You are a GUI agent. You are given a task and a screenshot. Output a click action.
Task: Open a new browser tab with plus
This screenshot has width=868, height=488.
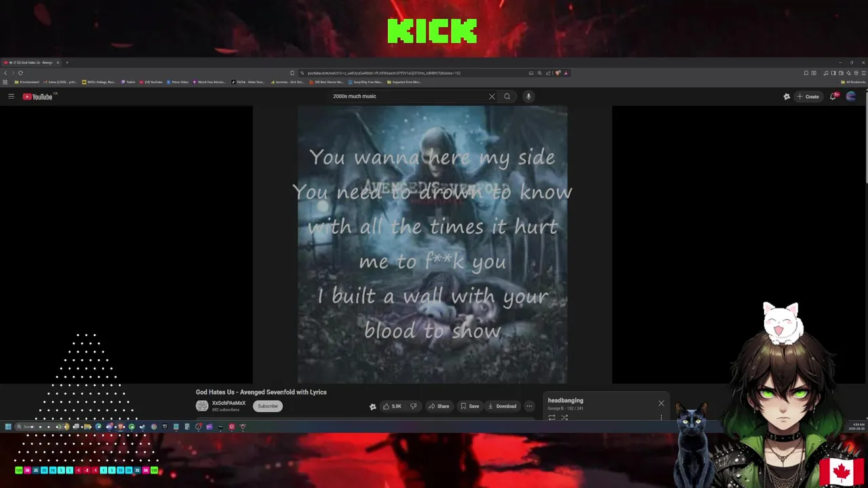(67, 62)
